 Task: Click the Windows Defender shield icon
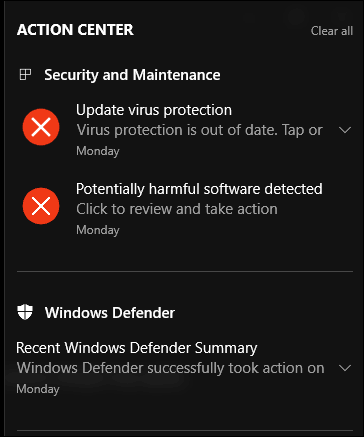click(25, 312)
